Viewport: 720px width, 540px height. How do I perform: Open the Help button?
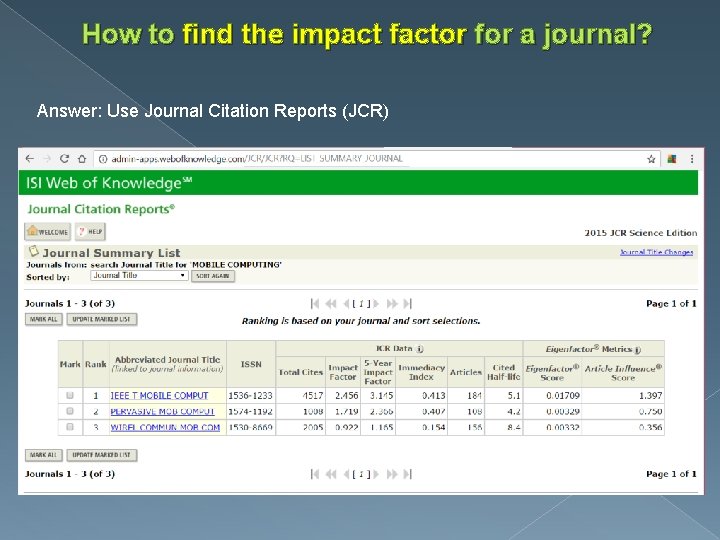coord(90,231)
